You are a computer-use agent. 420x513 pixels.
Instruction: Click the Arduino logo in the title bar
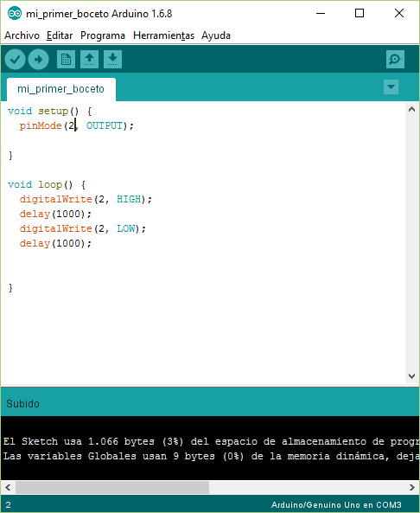click(x=15, y=14)
